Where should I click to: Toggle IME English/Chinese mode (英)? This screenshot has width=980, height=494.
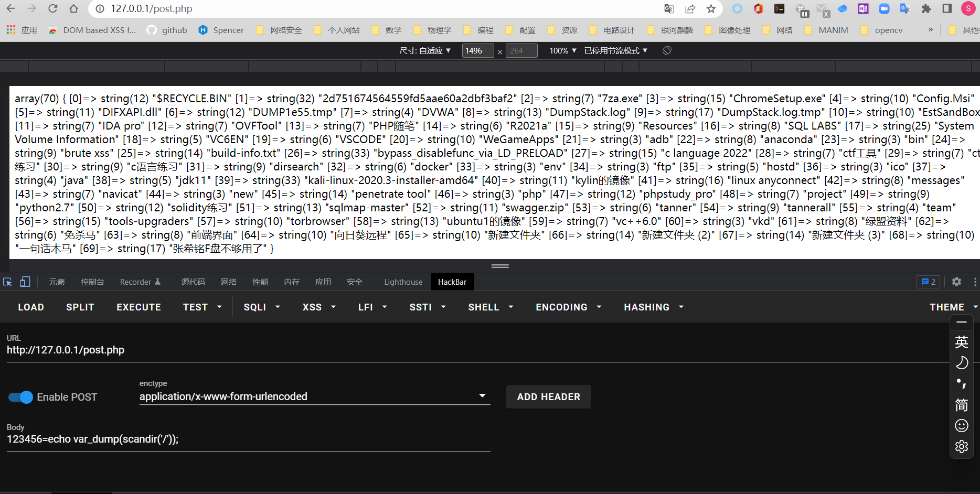point(961,342)
